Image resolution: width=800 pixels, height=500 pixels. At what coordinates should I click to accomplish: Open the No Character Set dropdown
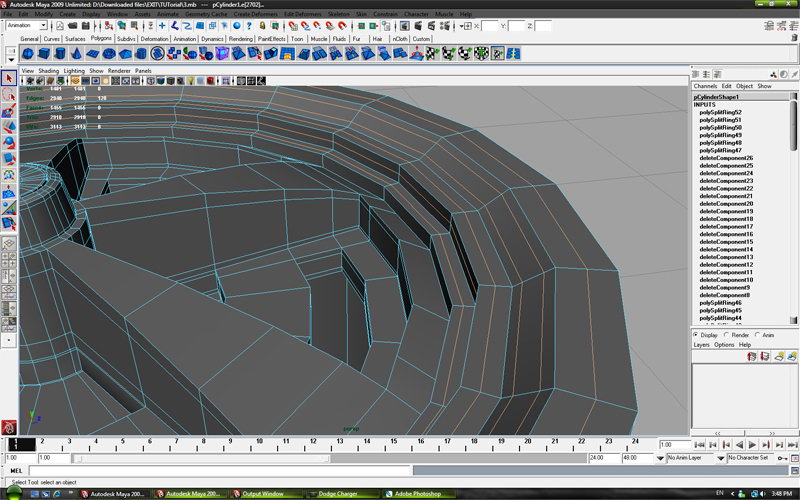pos(751,457)
